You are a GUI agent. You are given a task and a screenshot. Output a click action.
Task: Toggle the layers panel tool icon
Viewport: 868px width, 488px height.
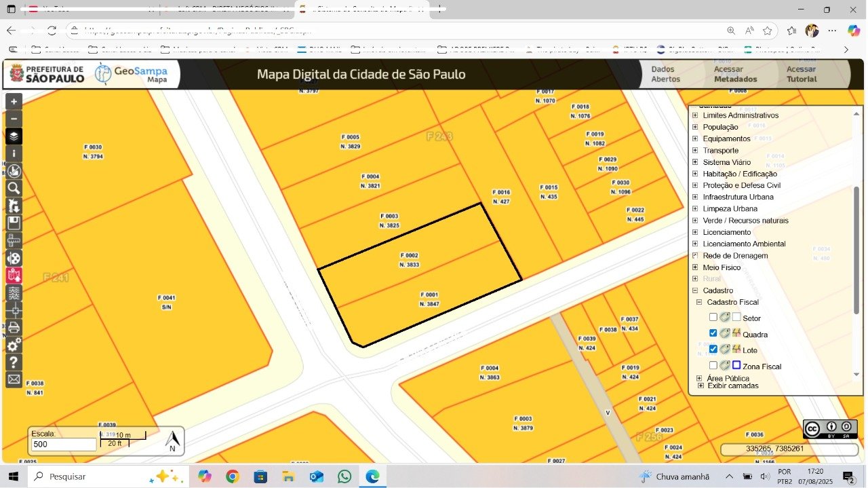(14, 136)
